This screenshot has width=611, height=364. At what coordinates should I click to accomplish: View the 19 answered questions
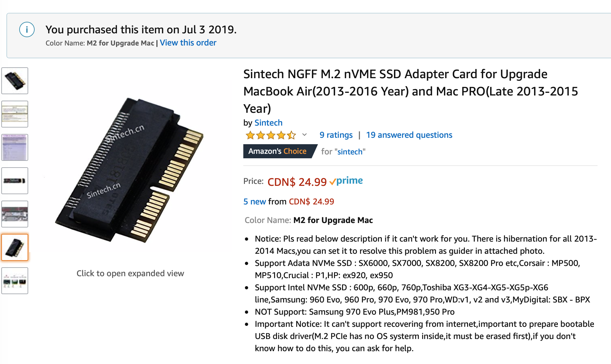pos(409,135)
